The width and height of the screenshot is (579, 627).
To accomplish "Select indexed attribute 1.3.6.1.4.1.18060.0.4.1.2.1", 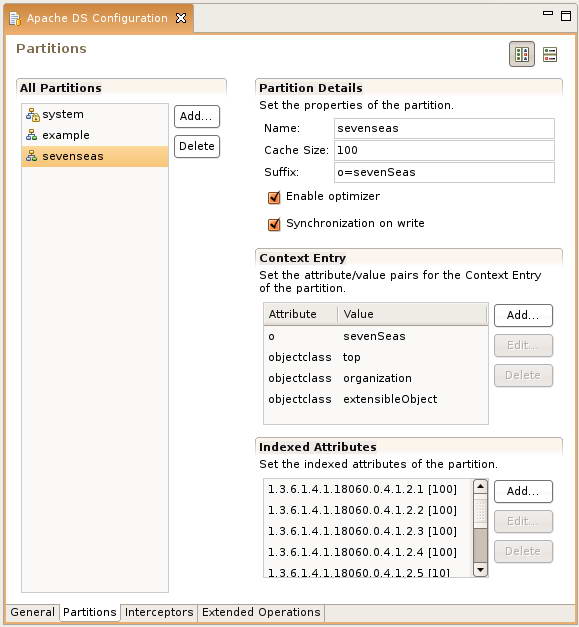I will pos(368,489).
